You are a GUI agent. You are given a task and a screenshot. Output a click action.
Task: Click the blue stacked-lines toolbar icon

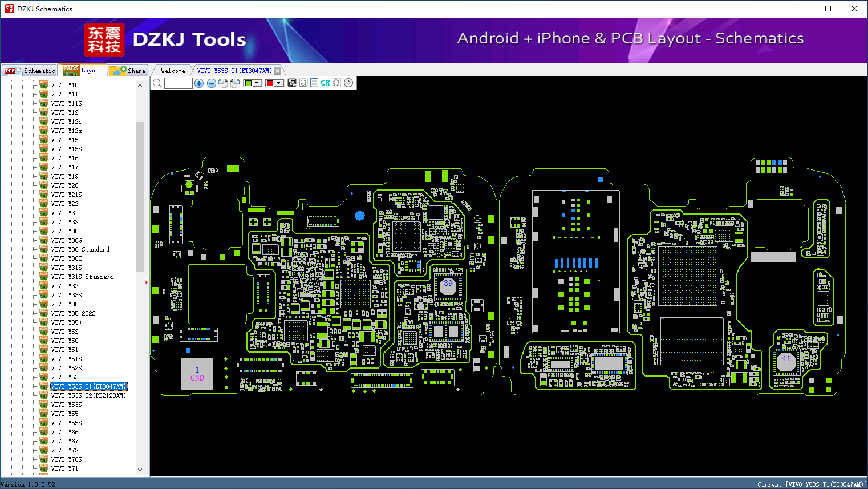[x=314, y=83]
